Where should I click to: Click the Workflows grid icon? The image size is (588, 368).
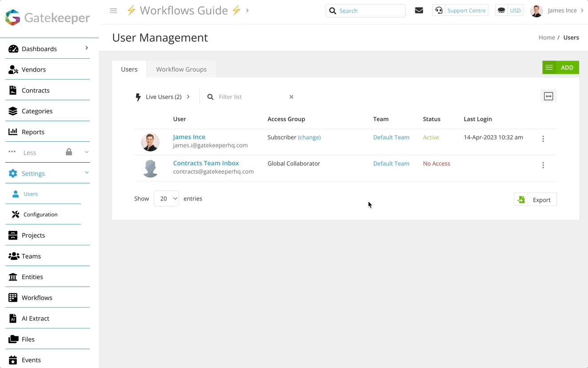tap(13, 298)
